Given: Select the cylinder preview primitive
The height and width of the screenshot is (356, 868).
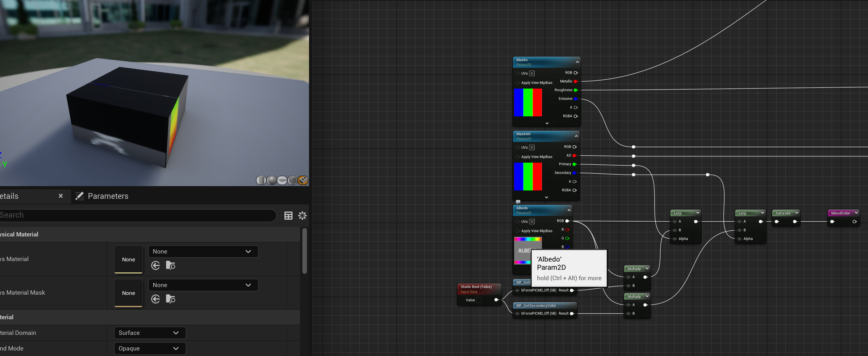Looking at the screenshot, I should pos(261,180).
